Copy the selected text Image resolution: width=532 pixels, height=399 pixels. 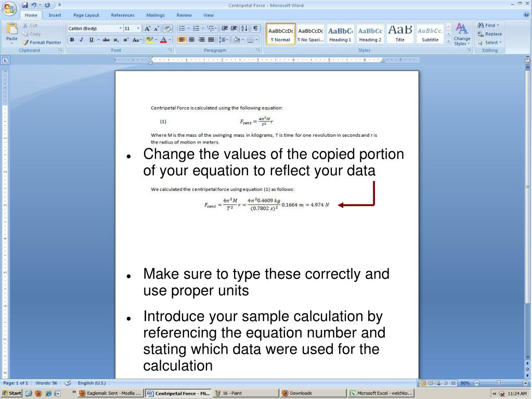click(x=31, y=34)
